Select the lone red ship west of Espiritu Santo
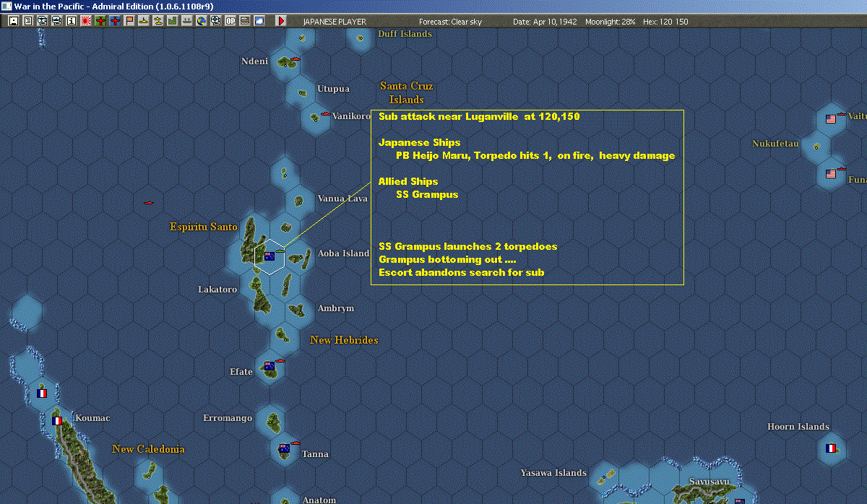867x504 pixels. point(150,203)
